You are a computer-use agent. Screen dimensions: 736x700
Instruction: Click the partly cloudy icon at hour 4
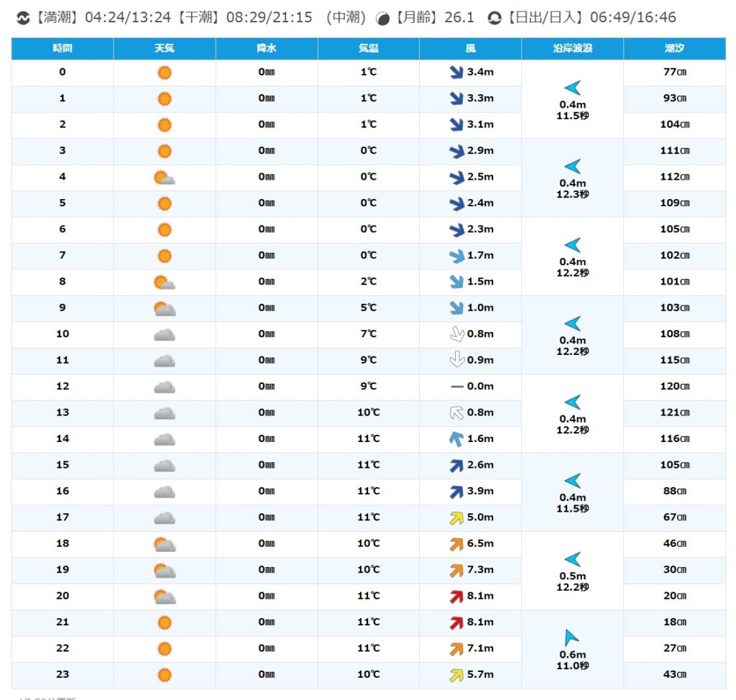click(164, 178)
